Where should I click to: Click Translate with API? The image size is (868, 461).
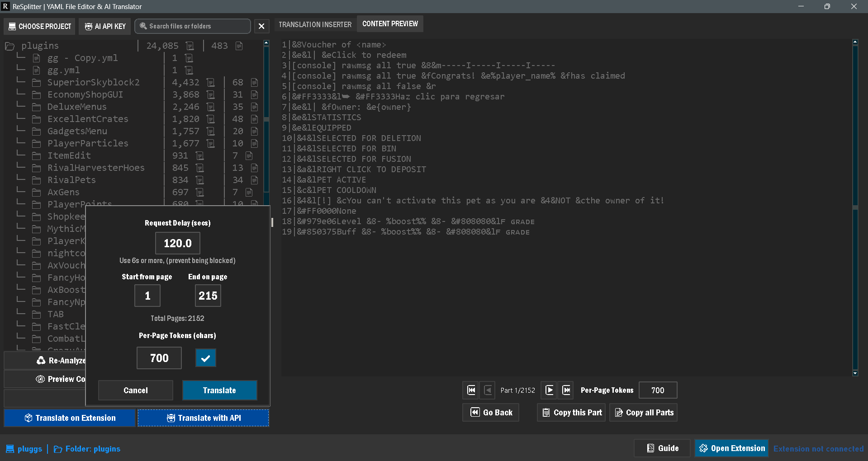click(204, 418)
